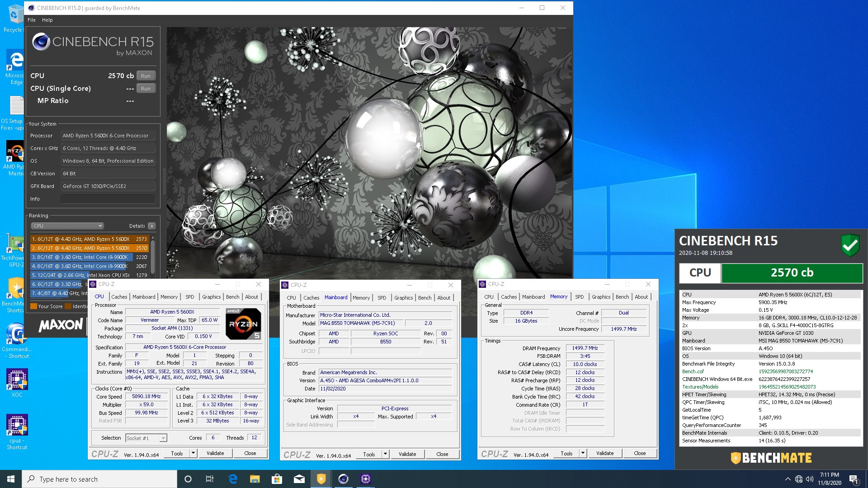Open Edge browser from the taskbar
Image resolution: width=868 pixels, height=488 pixels.
(x=233, y=479)
